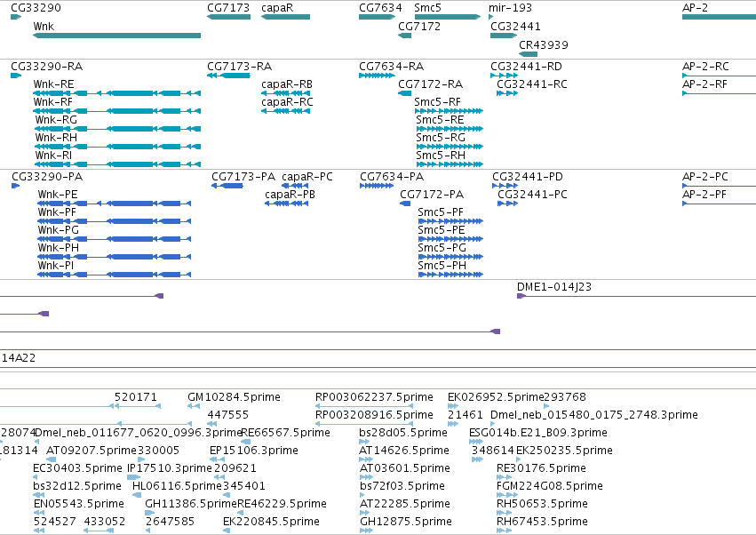The width and height of the screenshot is (756, 535).
Task: Select transcript Smc5-RE
Action: pyautogui.click(x=450, y=129)
